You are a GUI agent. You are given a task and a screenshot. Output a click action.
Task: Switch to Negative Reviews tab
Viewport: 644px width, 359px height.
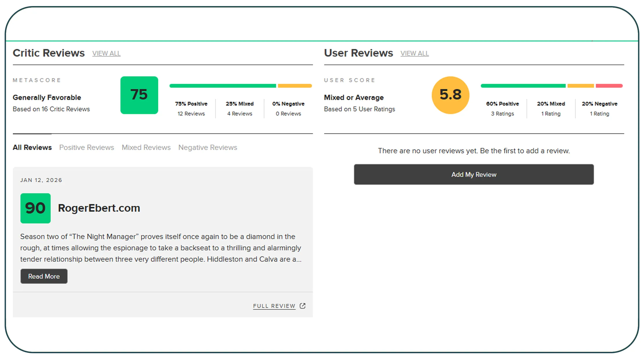(x=207, y=147)
